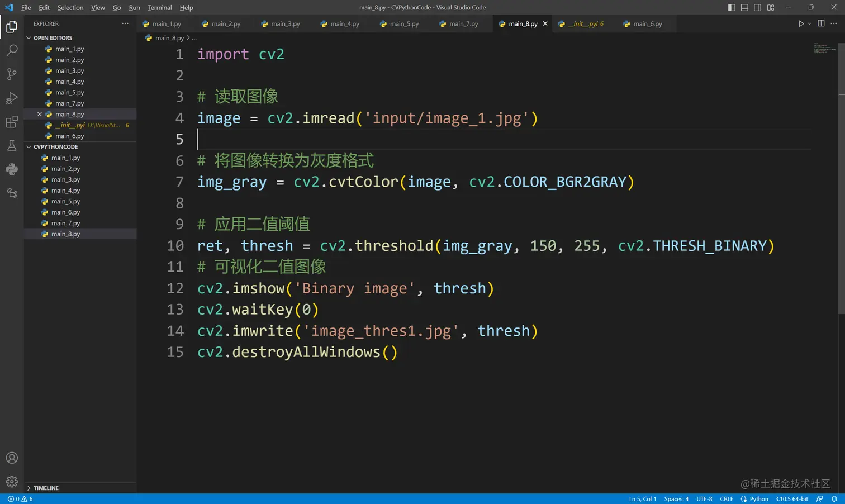
Task: Close the main_8.py editor tab
Action: (x=545, y=23)
